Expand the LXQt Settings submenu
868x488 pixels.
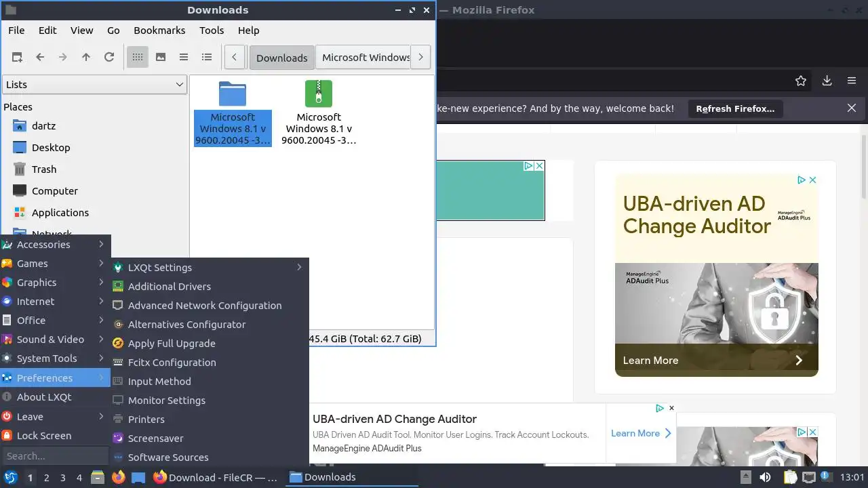(210, 268)
